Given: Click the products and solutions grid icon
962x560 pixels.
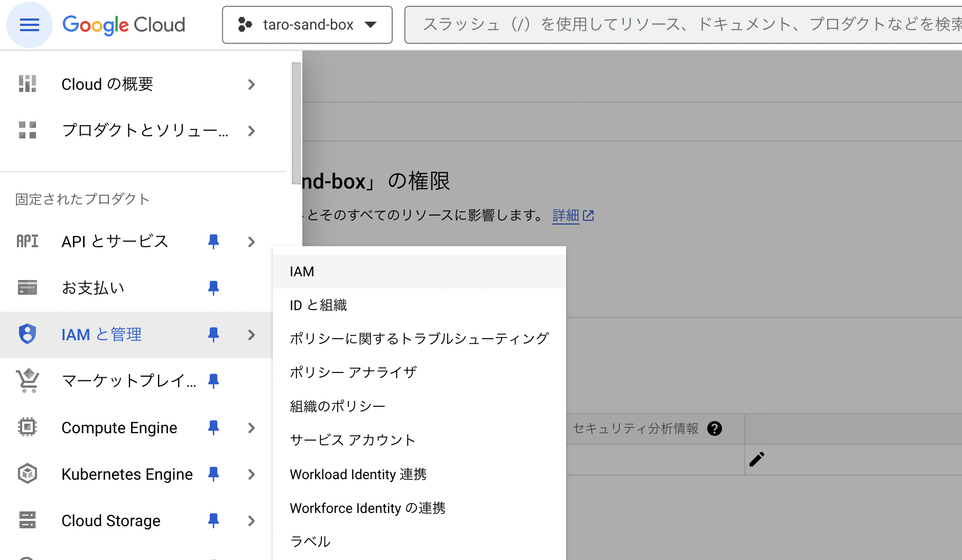Looking at the screenshot, I should pos(27,130).
